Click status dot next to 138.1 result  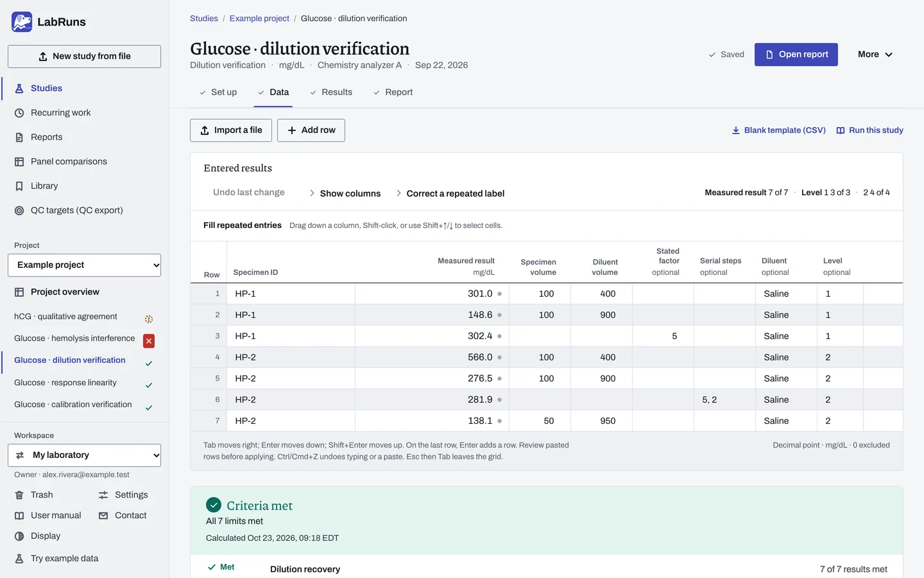click(x=500, y=421)
